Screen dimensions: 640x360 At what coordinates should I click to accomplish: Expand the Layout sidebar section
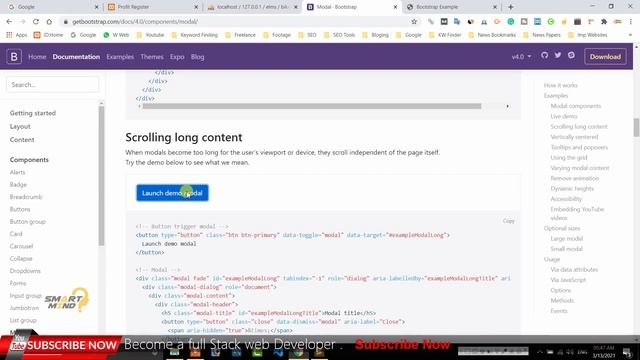pyautogui.click(x=20, y=127)
